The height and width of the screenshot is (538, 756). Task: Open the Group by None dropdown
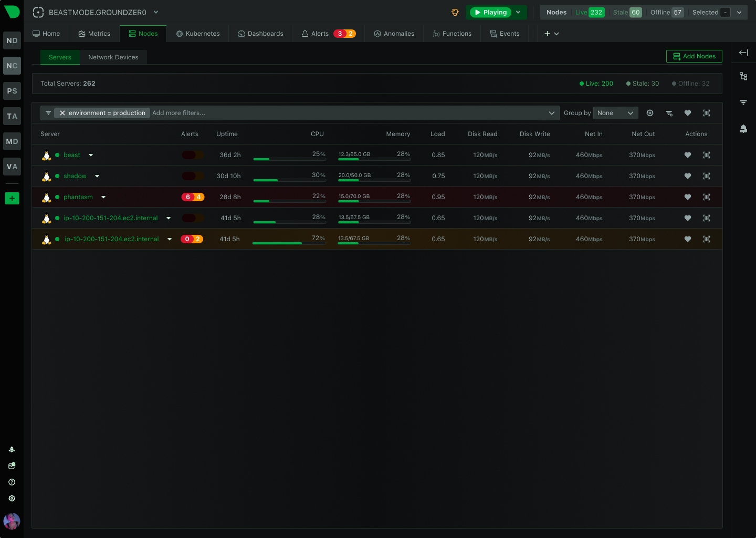pos(615,113)
